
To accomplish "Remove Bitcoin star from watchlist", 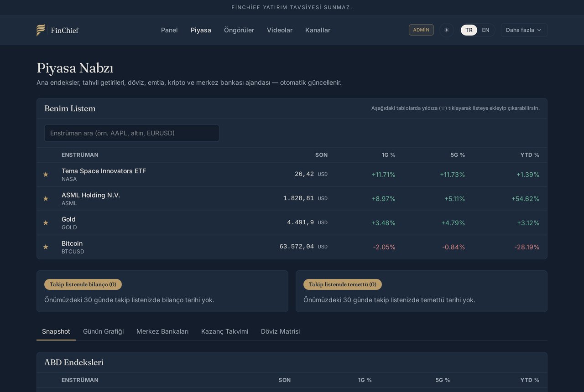I will pos(46,247).
